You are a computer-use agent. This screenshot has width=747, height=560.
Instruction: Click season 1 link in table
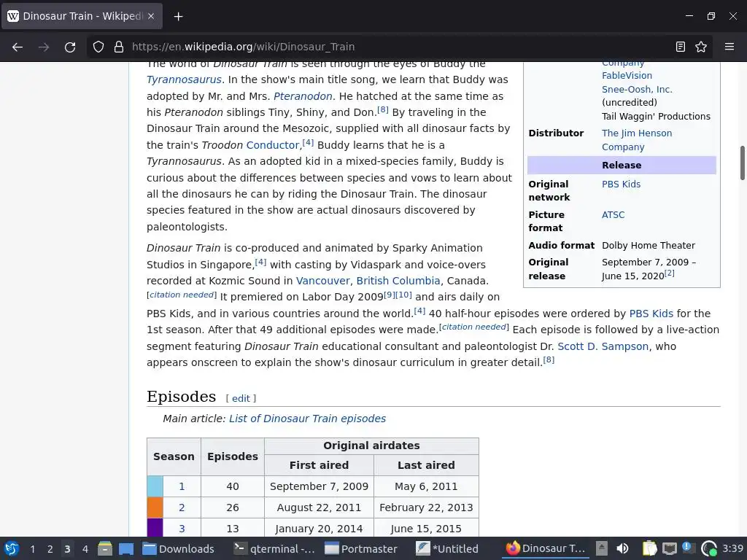(x=182, y=486)
